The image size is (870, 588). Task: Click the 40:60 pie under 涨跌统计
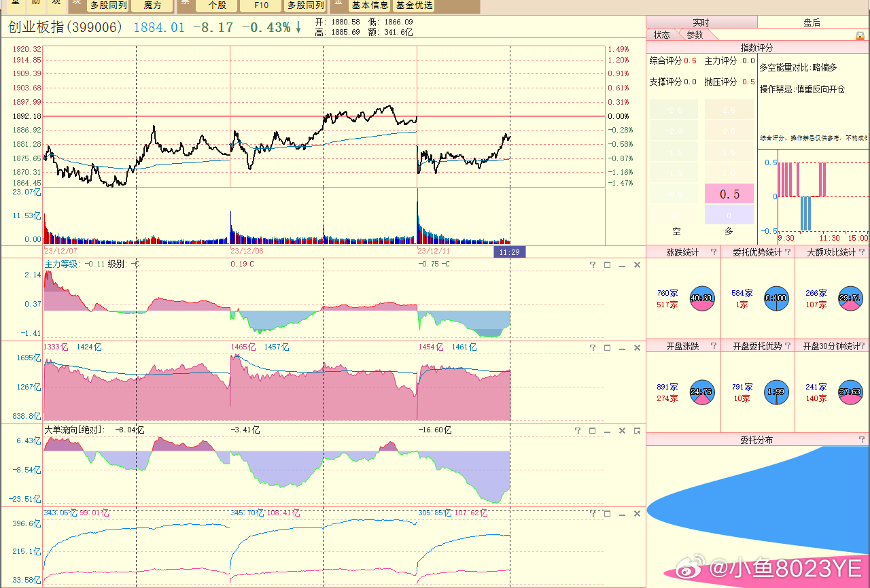701,297
